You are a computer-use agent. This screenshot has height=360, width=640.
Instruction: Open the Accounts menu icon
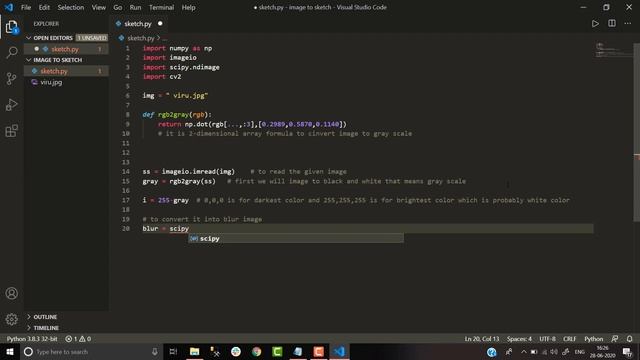11,293
